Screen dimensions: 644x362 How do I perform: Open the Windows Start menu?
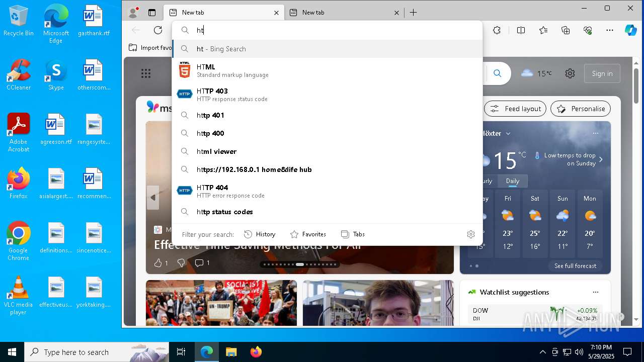pos(12,352)
